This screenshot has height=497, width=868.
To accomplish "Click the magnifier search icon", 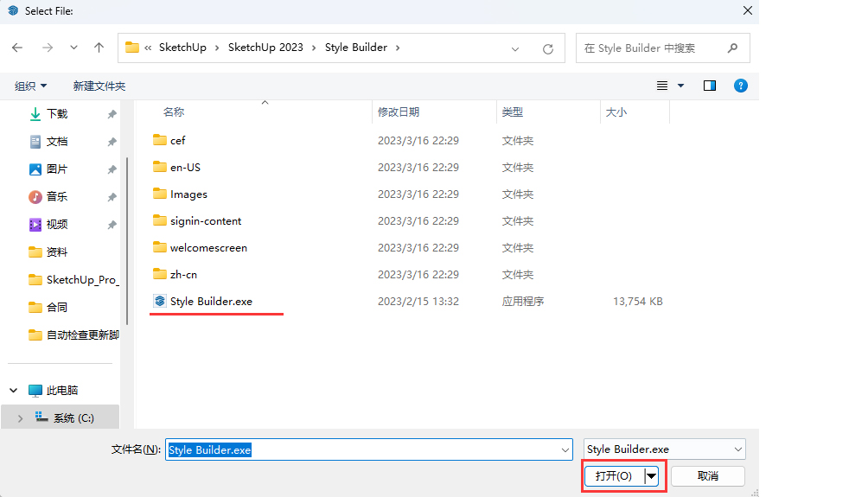I will [x=732, y=48].
